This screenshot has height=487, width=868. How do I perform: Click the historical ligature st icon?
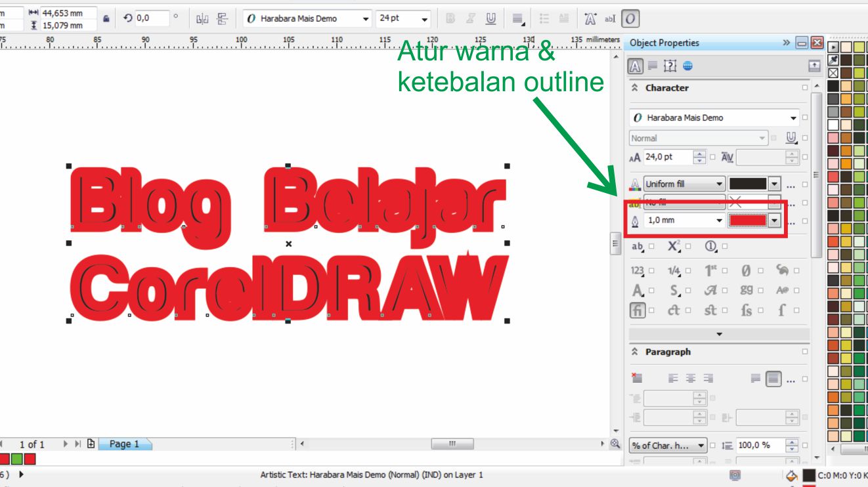(711, 310)
